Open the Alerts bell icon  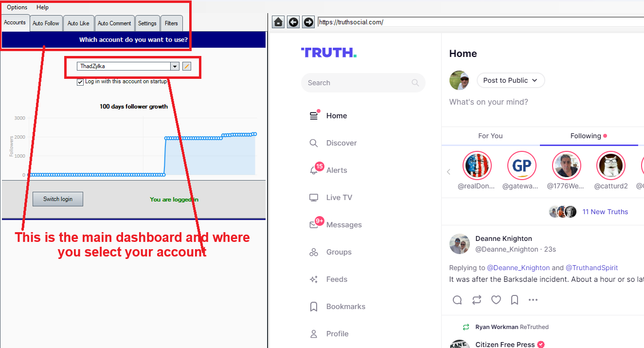(314, 170)
